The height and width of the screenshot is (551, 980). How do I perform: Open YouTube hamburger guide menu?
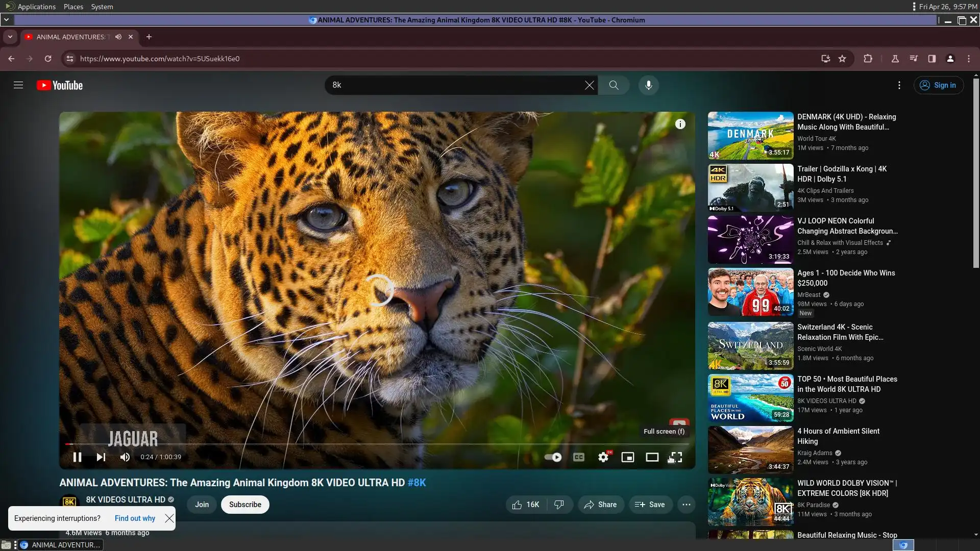coord(18,85)
